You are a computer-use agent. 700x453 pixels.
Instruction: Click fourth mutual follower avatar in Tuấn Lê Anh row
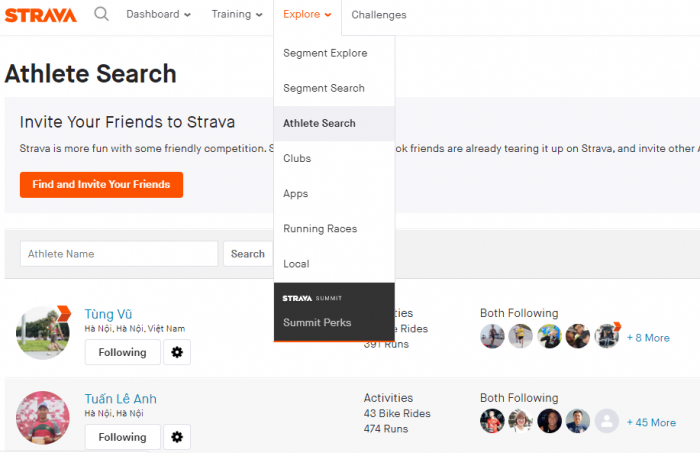(578, 421)
